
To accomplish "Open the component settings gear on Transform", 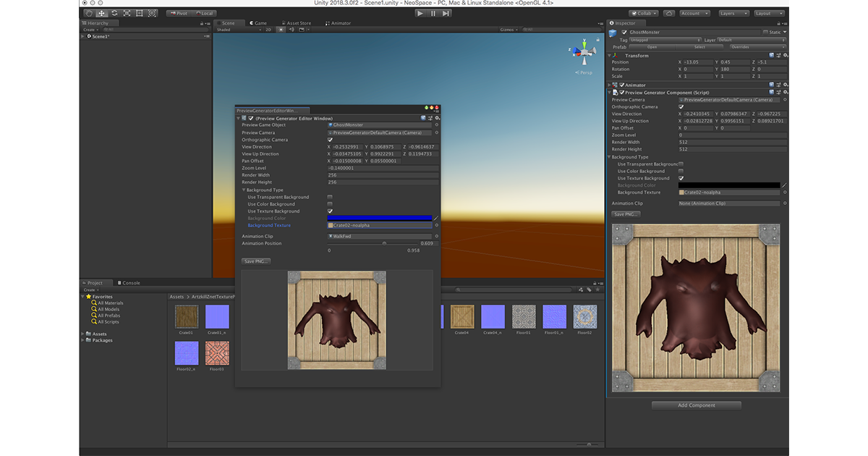I will [785, 55].
